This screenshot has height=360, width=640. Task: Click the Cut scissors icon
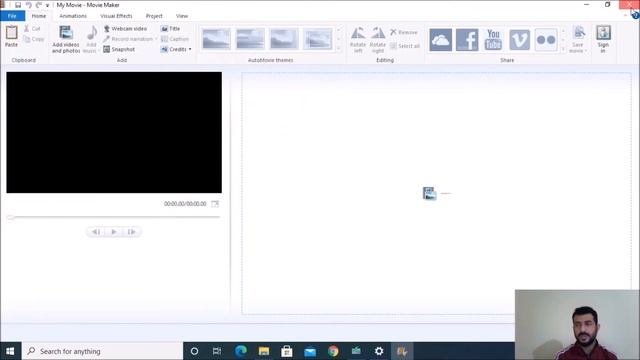click(27, 29)
